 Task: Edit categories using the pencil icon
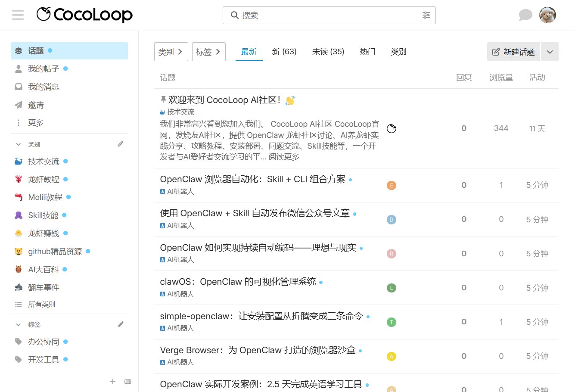click(121, 144)
